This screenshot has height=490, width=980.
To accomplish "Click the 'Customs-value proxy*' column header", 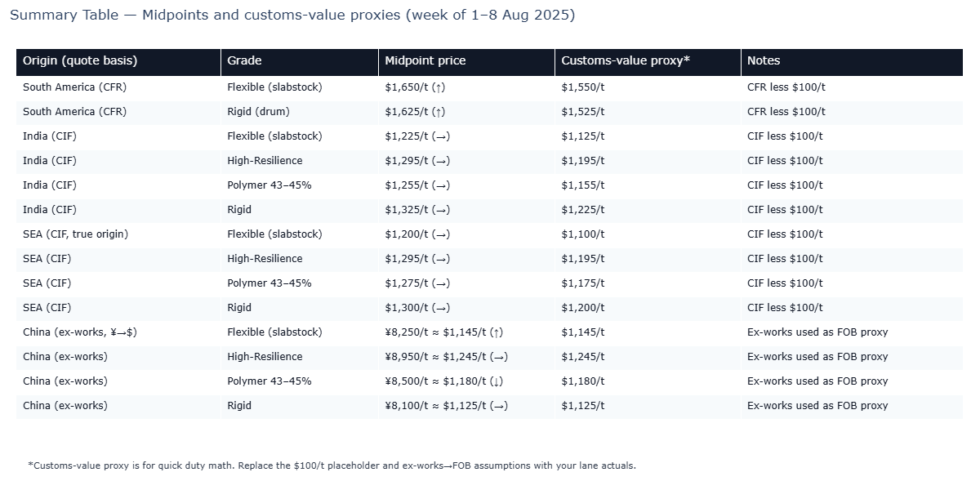I will [x=626, y=60].
